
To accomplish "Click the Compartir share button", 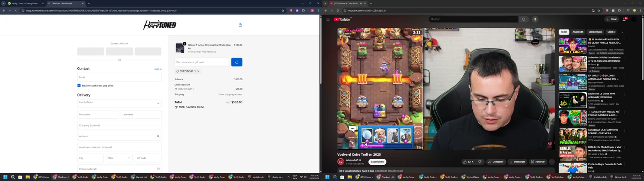I will [495, 162].
